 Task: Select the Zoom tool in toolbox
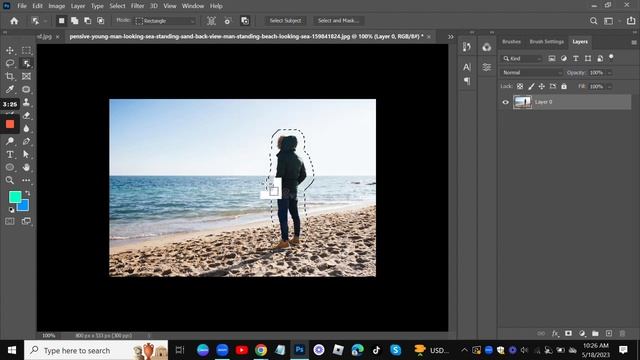click(10, 180)
